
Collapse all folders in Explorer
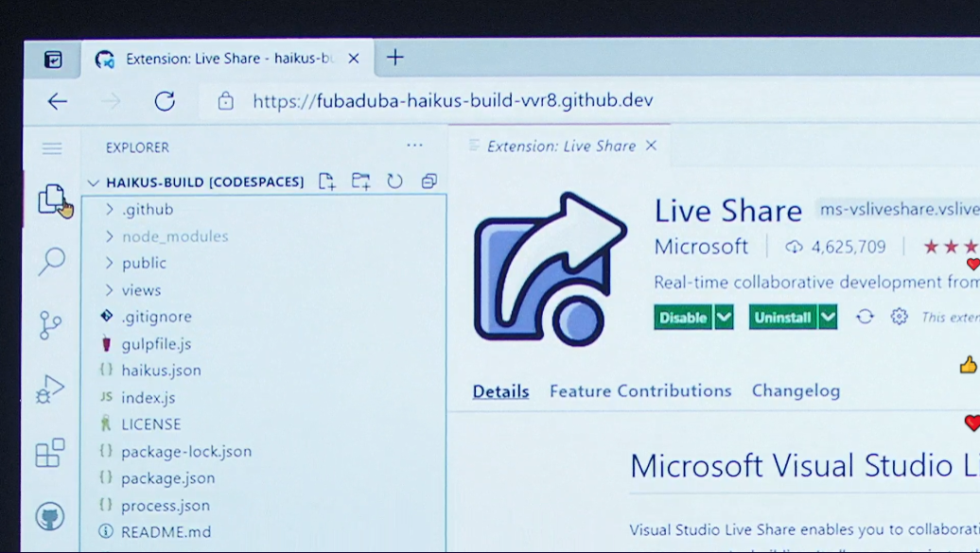(429, 181)
